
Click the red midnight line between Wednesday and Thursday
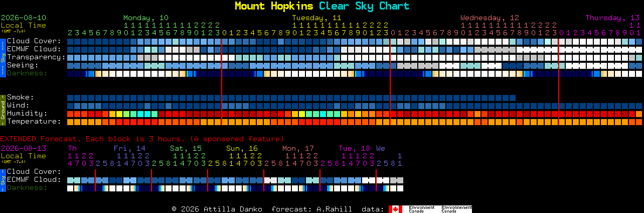[x=559, y=81]
